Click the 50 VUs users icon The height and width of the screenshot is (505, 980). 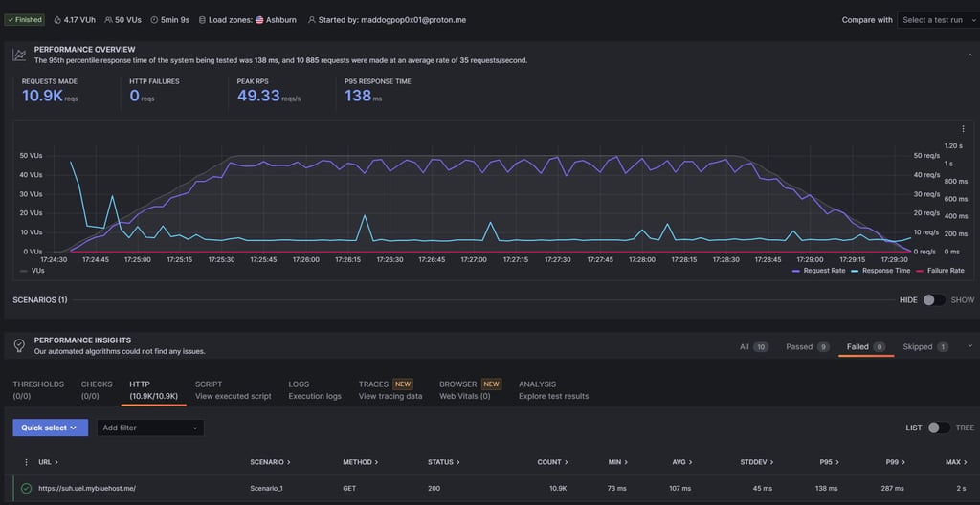click(109, 20)
